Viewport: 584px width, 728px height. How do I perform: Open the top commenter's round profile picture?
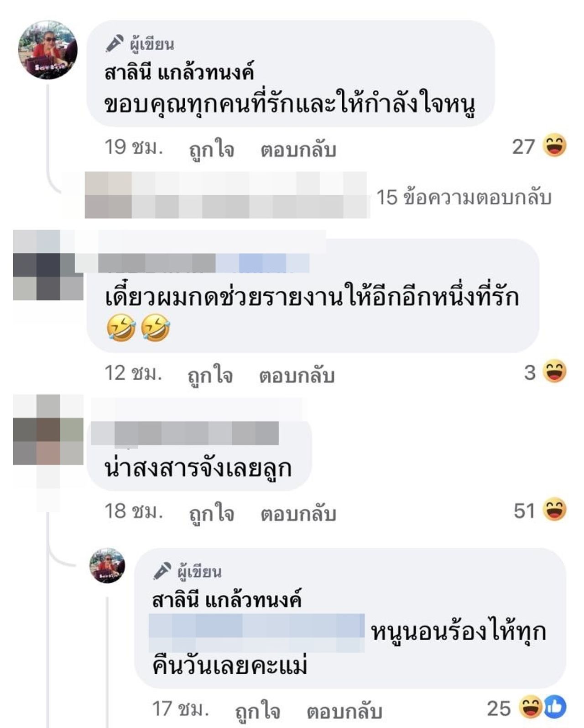point(47,50)
